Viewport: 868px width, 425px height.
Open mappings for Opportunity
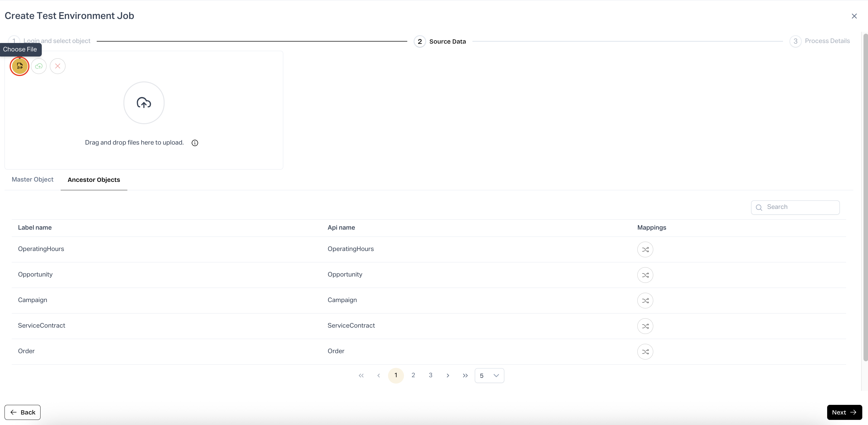click(x=645, y=275)
